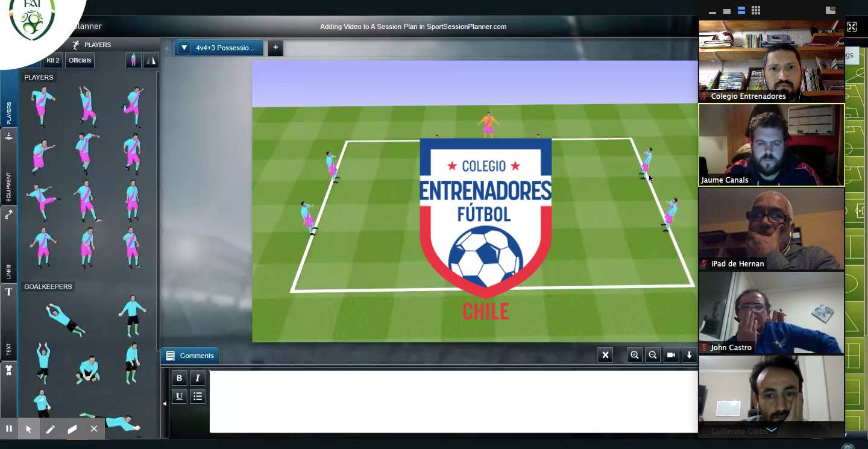Zoom in on the pitch
Screen dimensions: 868x449
[x=634, y=355]
